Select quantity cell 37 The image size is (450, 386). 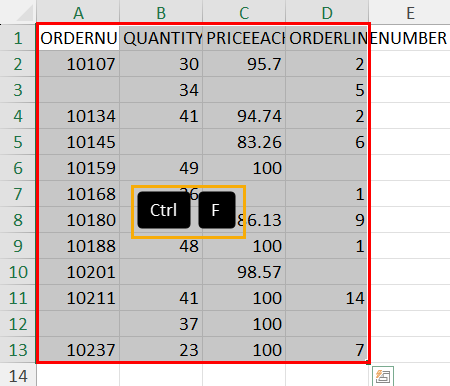click(x=161, y=324)
